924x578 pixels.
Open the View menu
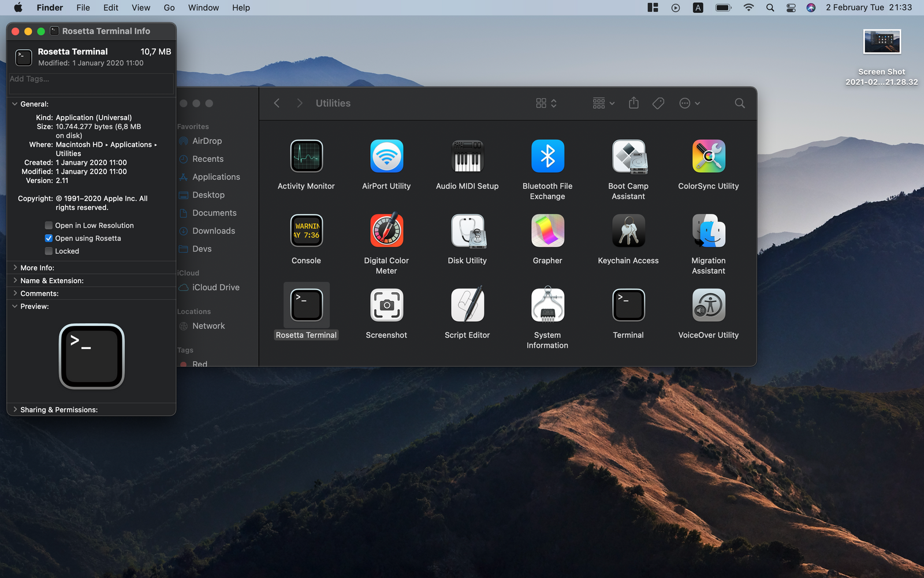coord(141,8)
